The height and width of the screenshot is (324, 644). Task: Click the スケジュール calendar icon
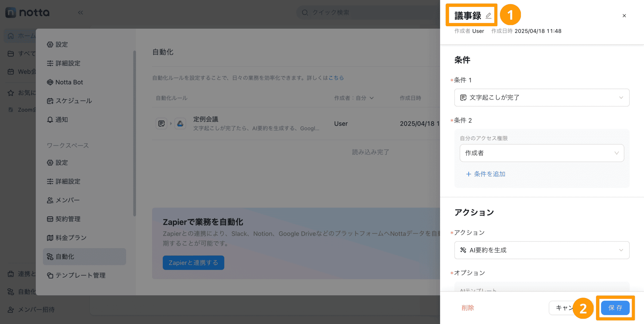pyautogui.click(x=50, y=101)
